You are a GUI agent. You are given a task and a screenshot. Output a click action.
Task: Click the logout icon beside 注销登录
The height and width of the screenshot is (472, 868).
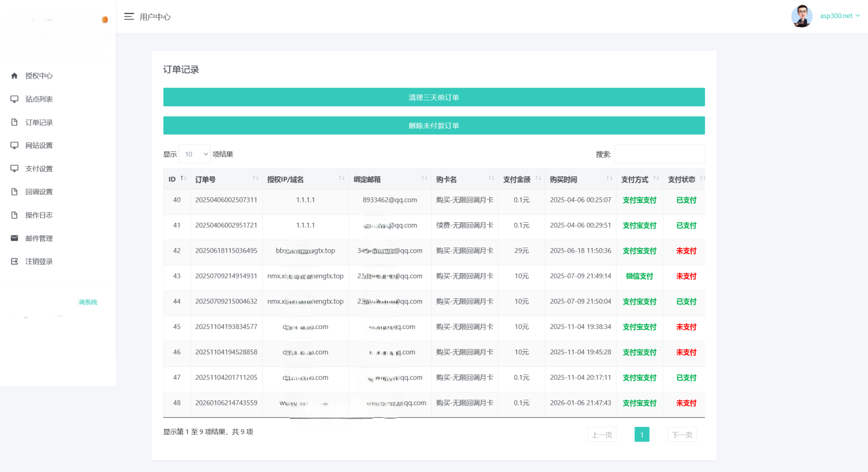point(14,261)
